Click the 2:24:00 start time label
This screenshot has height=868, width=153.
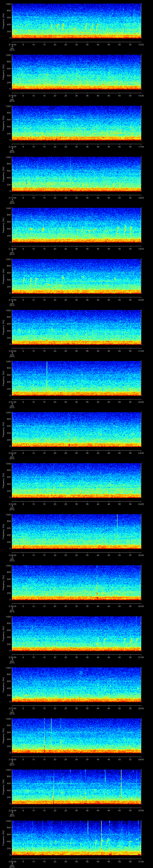click(x=12, y=555)
